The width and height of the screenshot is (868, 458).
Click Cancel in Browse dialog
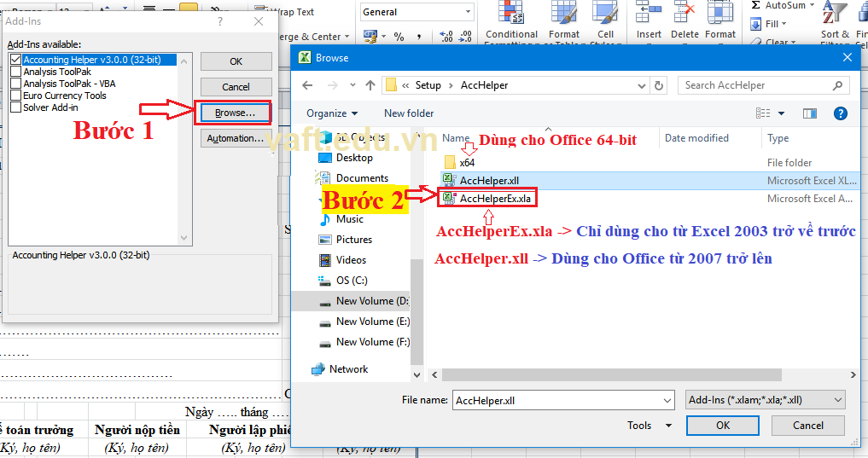click(808, 426)
